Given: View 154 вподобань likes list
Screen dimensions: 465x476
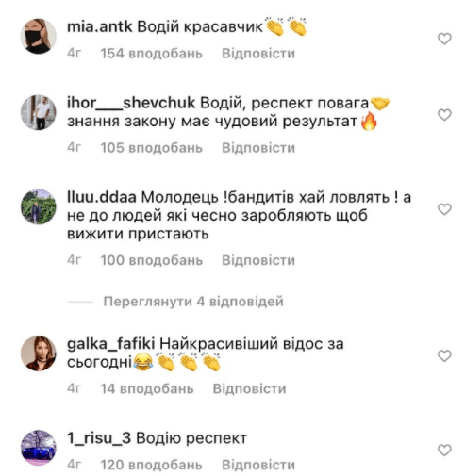Looking at the screenshot, I should [x=151, y=54].
